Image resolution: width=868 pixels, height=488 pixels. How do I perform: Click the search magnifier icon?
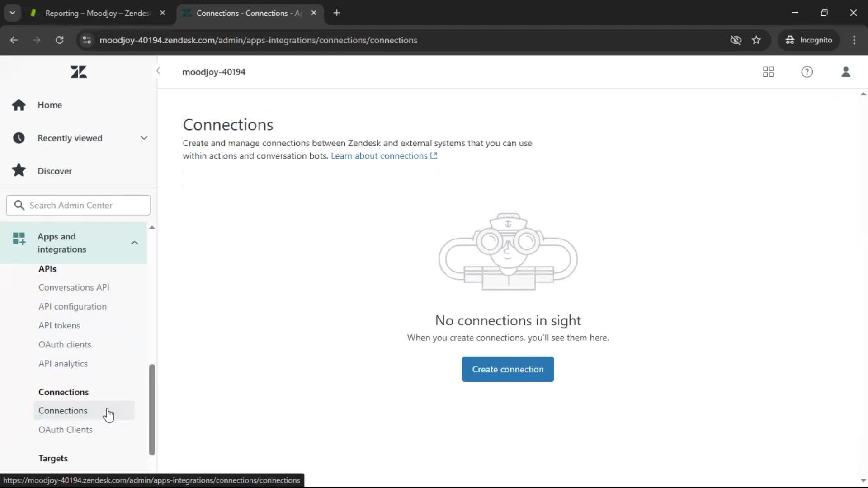click(19, 205)
